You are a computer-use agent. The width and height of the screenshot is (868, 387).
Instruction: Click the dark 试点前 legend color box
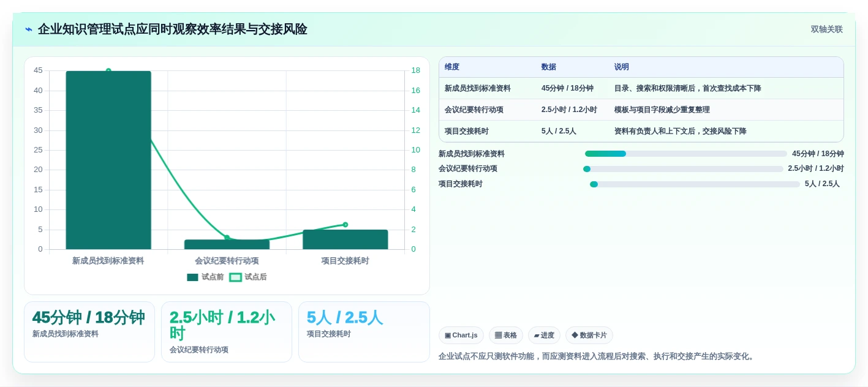(x=192, y=277)
